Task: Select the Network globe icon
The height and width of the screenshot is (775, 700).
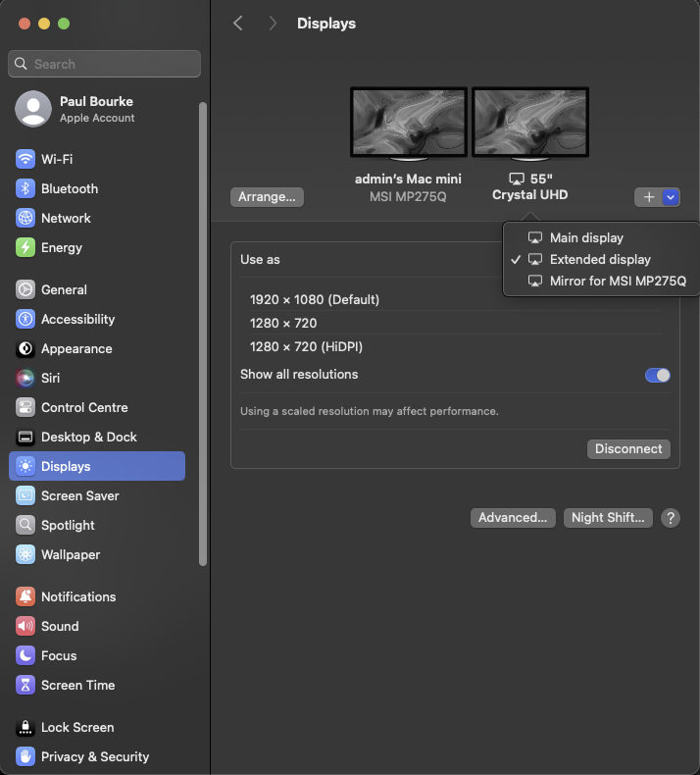Action: [25, 218]
